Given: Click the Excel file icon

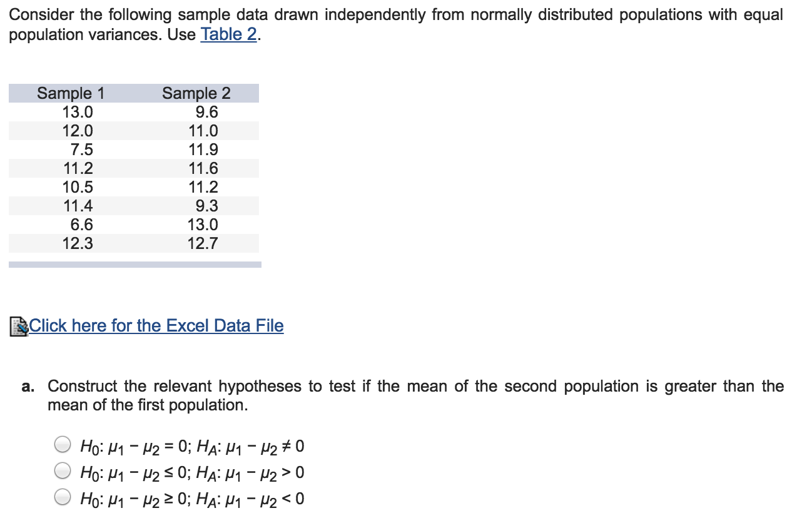Looking at the screenshot, I should [x=18, y=325].
